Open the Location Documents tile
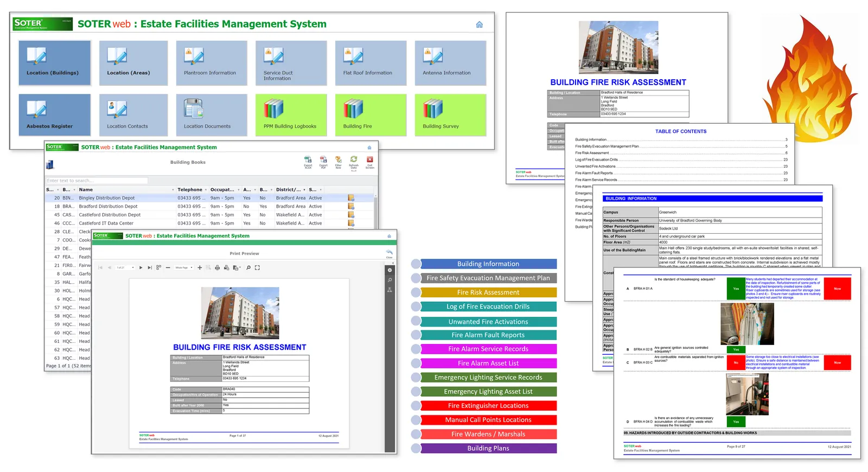 tap(212, 115)
